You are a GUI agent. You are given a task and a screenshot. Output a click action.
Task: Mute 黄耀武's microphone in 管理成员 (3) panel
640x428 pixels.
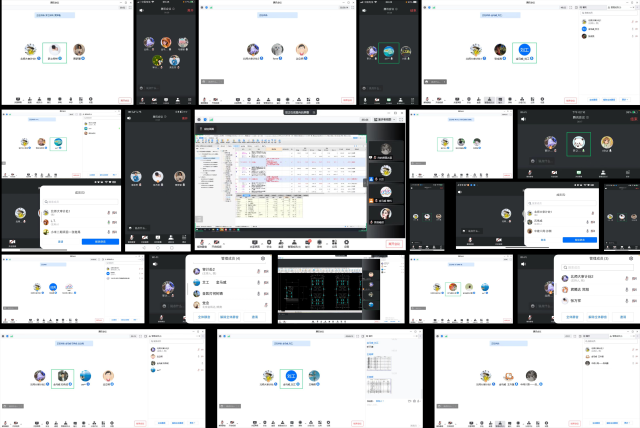click(x=626, y=289)
